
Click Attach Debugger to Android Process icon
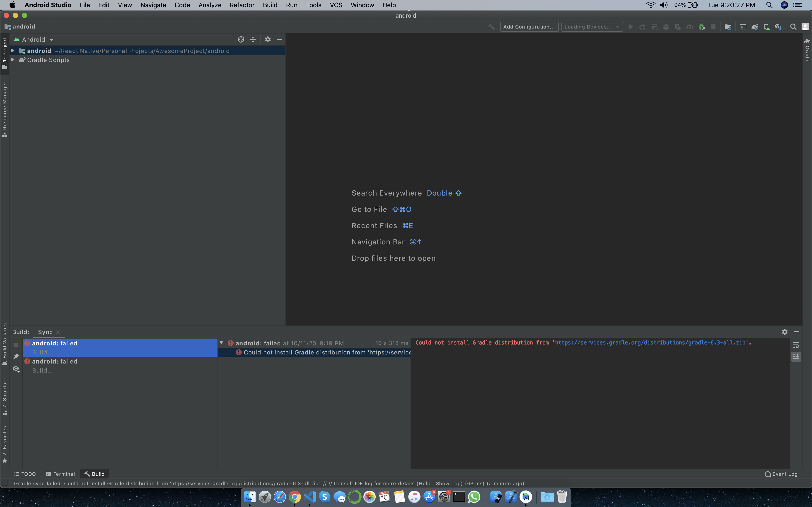[701, 27]
